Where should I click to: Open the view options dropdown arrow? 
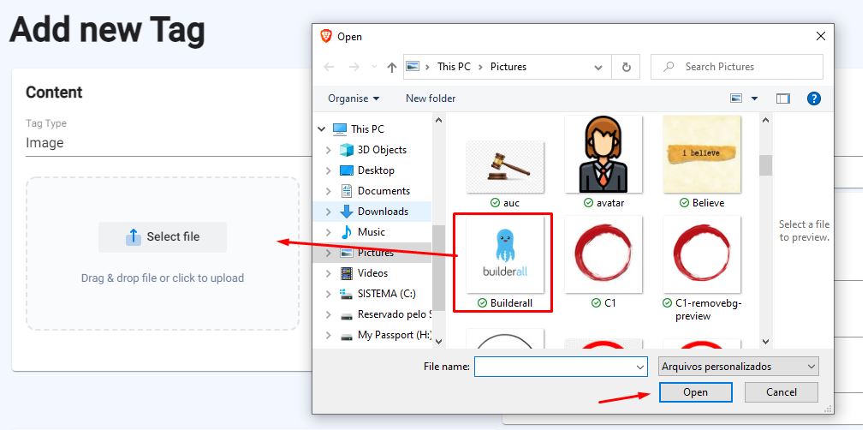754,99
